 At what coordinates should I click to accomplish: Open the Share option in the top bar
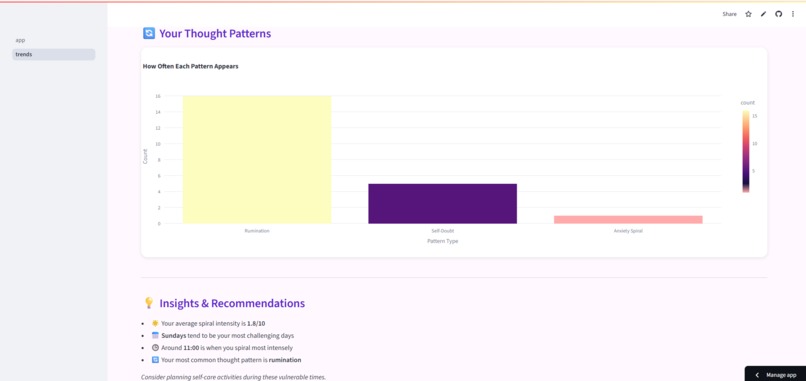coord(729,14)
